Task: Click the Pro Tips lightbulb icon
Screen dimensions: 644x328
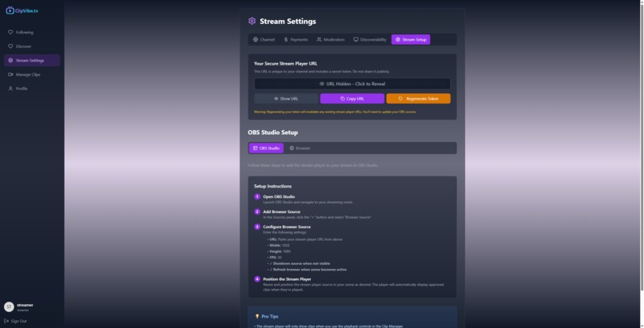Action: (x=257, y=316)
